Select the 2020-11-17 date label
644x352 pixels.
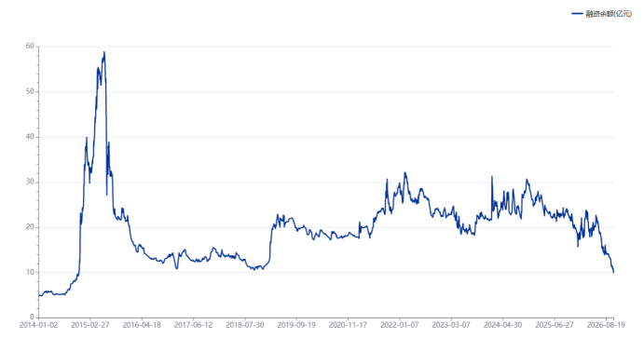point(348,325)
